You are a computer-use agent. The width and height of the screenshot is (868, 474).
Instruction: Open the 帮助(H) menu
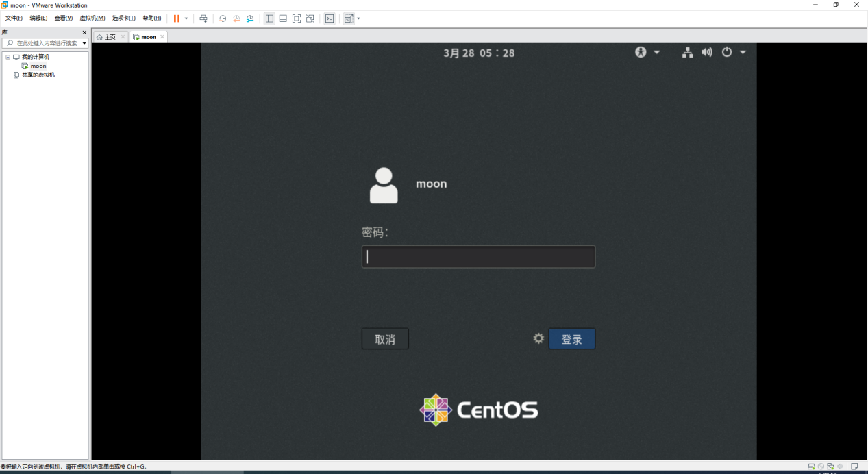[x=152, y=18]
